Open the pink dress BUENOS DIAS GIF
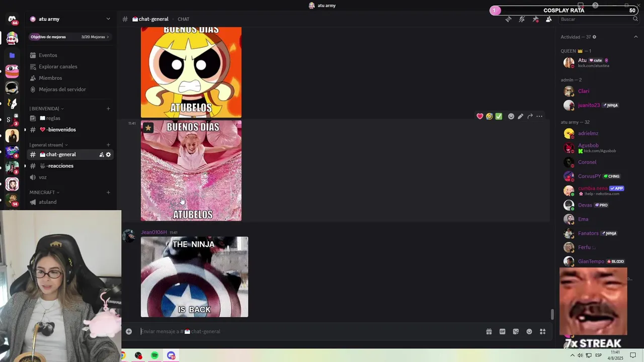This screenshot has width=644, height=362. point(191,170)
